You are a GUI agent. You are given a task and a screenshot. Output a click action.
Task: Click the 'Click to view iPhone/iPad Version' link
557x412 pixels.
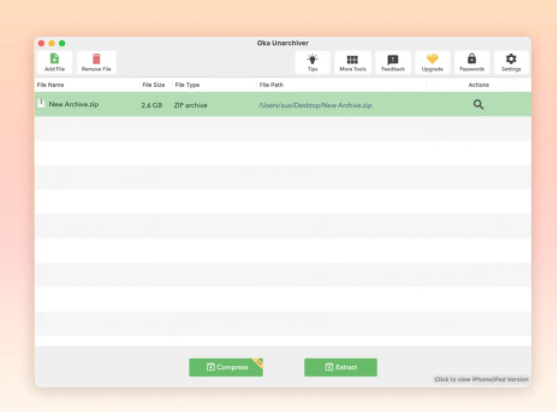(x=482, y=379)
